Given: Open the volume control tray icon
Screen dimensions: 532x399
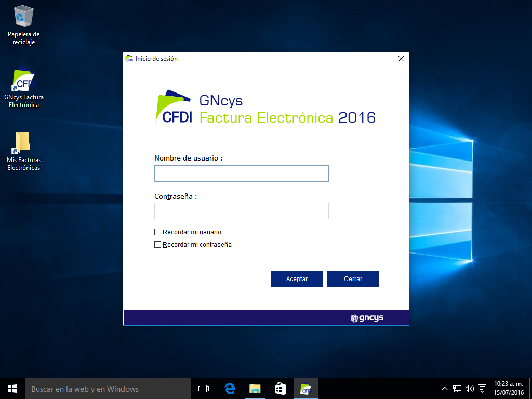Looking at the screenshot, I should (470, 389).
